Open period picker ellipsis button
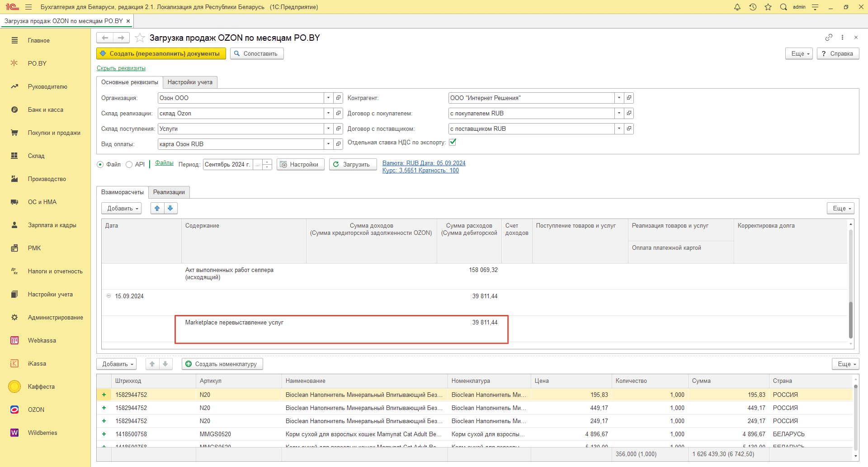The height and width of the screenshot is (467, 868). click(258, 164)
